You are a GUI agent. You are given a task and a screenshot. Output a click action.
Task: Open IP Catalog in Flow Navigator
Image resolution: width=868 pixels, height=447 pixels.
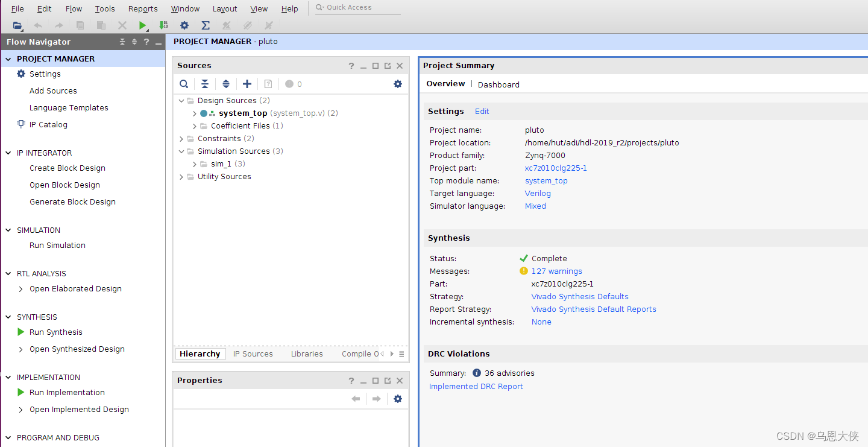coord(48,125)
